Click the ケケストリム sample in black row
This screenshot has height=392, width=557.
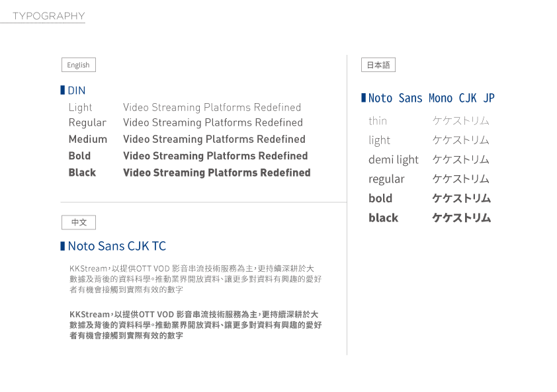coord(462,217)
